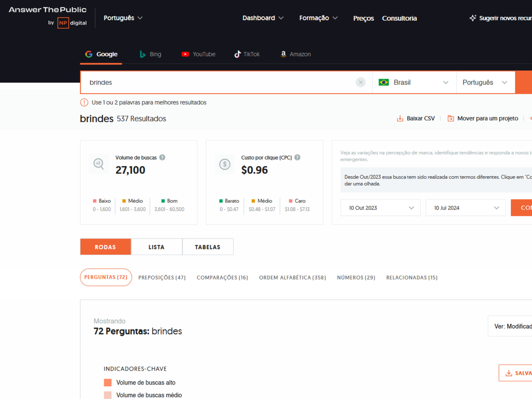Click the dollar coin CPC icon

click(225, 164)
